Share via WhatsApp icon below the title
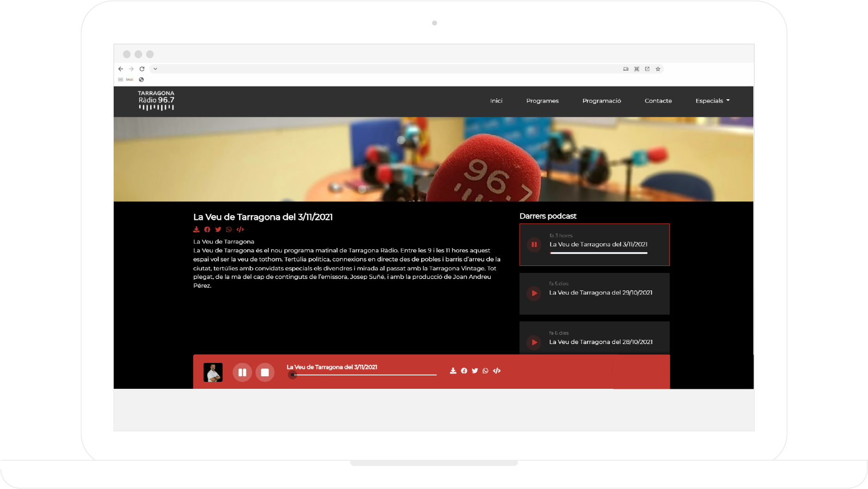The image size is (868, 489). [229, 229]
